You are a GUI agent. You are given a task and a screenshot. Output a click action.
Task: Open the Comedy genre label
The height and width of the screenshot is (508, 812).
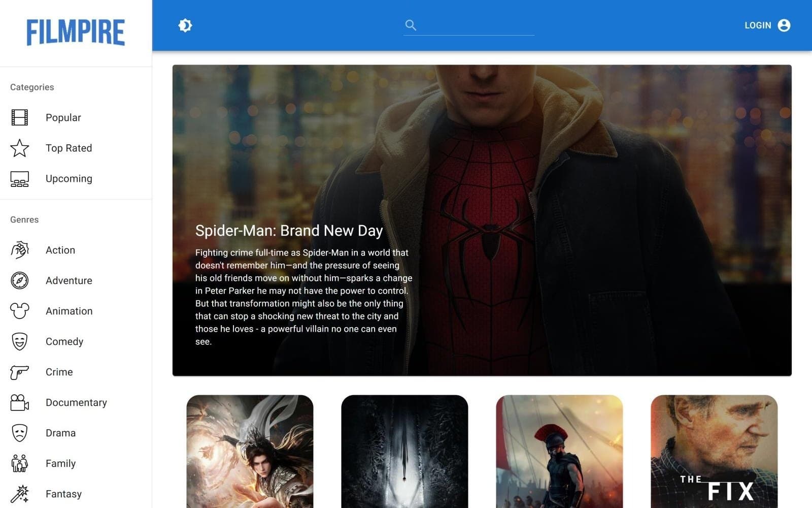click(x=64, y=341)
